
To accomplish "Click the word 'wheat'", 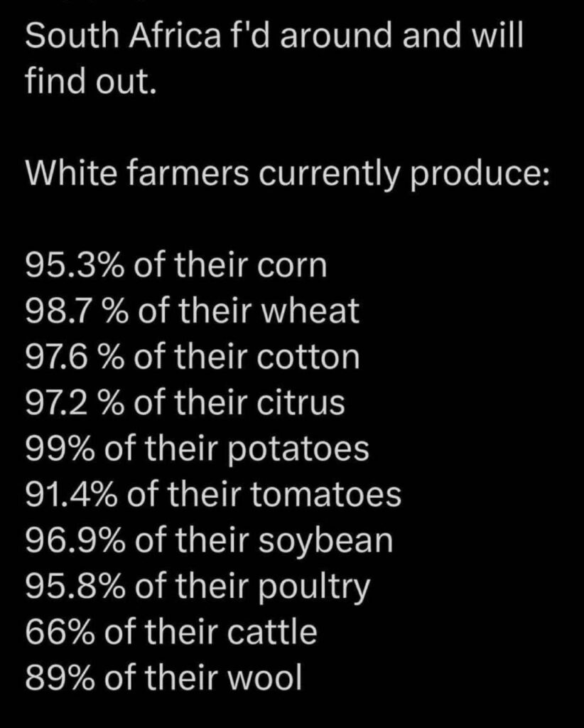I will point(310,311).
